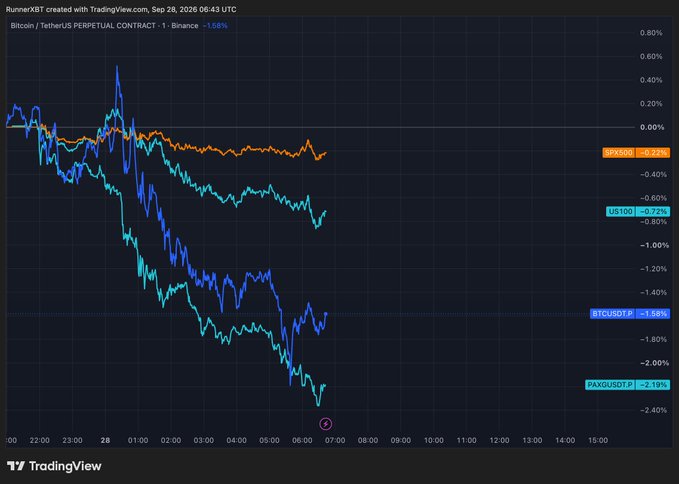679x484 pixels.
Task: Click the 10:00 time axis label
Action: [x=433, y=440]
